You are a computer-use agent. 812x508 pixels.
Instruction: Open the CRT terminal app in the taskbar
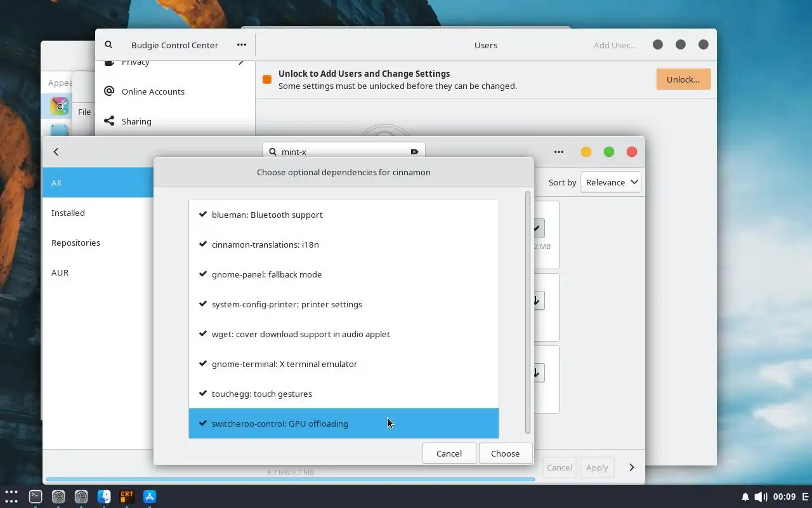(127, 497)
